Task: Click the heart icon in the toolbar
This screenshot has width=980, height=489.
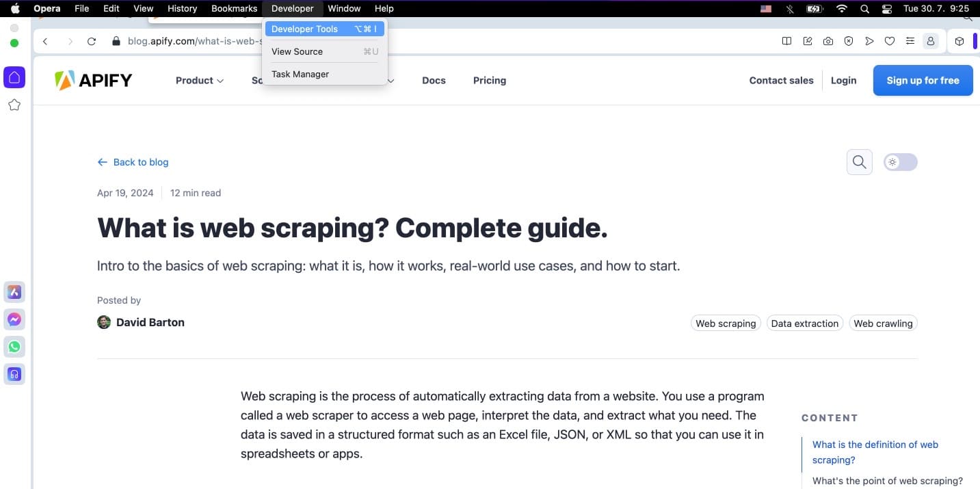Action: (890, 41)
